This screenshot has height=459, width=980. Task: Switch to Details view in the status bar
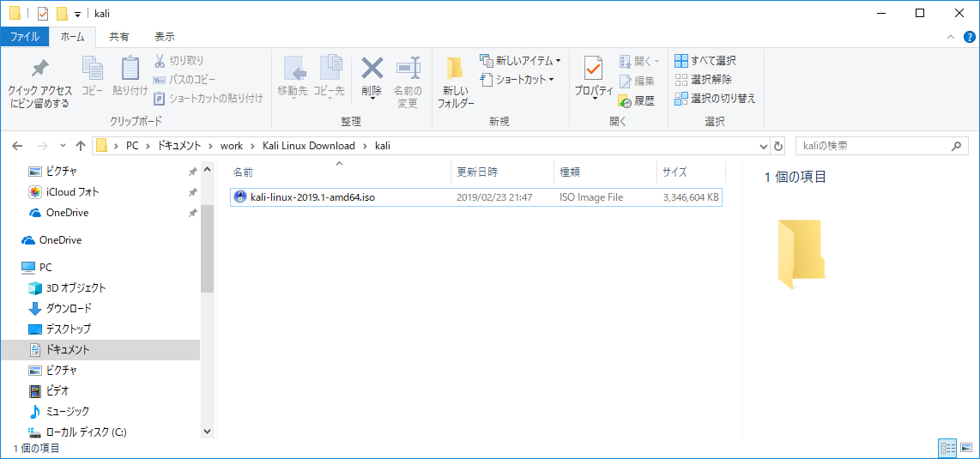[948, 447]
